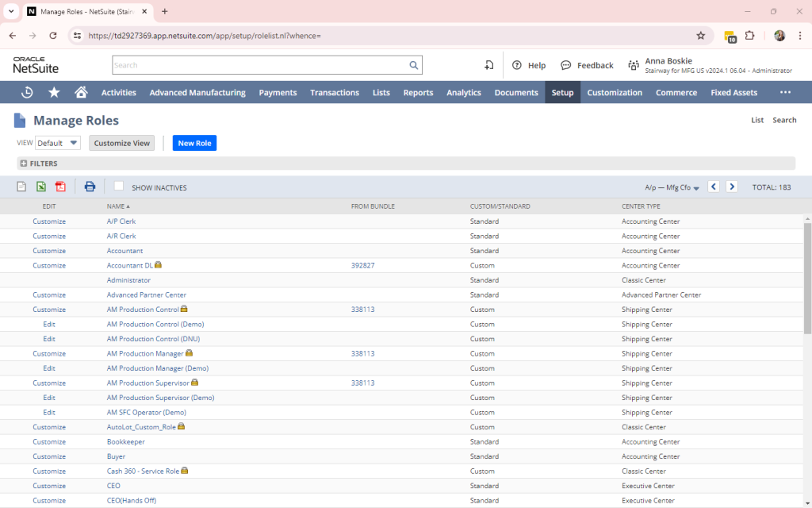Open the favorites star shortcut menu

point(54,92)
